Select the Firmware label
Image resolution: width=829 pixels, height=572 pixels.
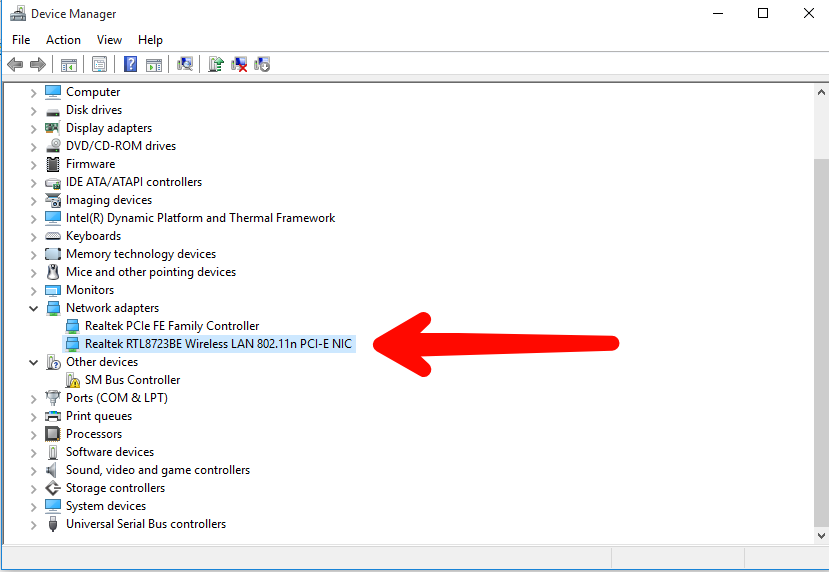[90, 164]
